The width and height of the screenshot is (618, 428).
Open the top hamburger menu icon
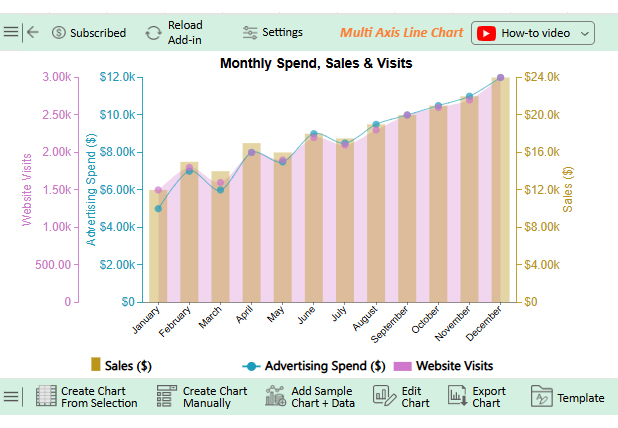11,32
